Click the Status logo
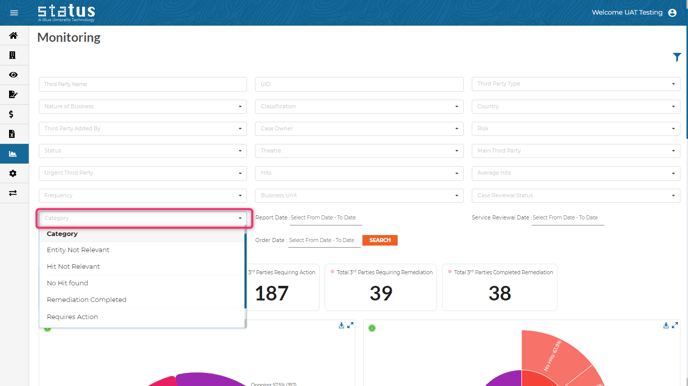Image resolution: width=688 pixels, height=386 pixels. 66,13
